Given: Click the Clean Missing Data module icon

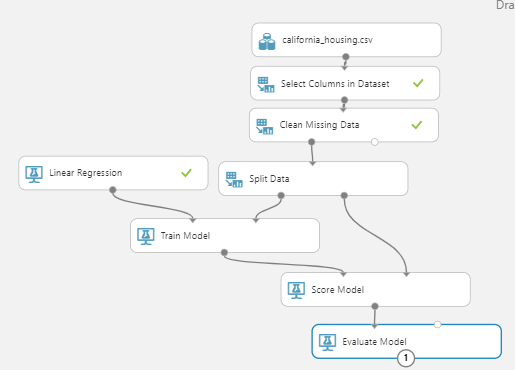Looking at the screenshot, I should 264,127.
